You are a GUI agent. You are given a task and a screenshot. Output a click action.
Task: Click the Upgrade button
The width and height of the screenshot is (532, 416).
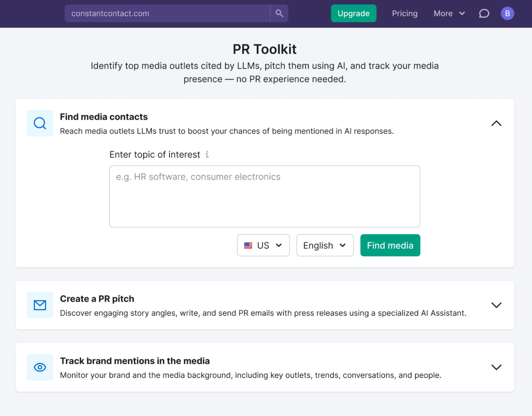[x=353, y=13]
